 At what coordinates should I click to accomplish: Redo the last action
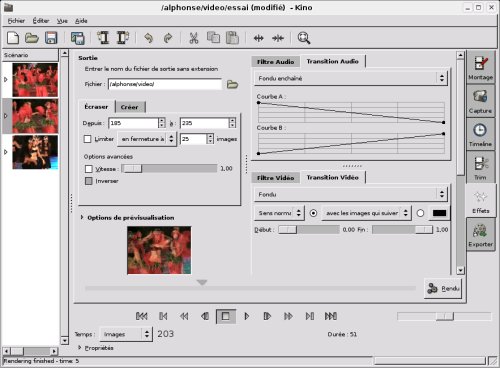pos(168,38)
